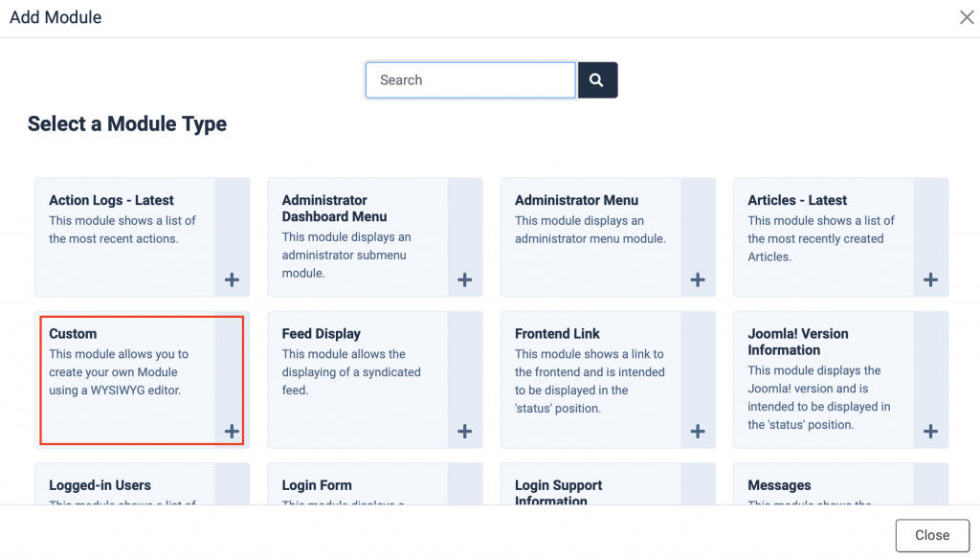Viewport: 980px width, 558px height.
Task: Add the Custom module using its plus icon
Action: pos(231,431)
